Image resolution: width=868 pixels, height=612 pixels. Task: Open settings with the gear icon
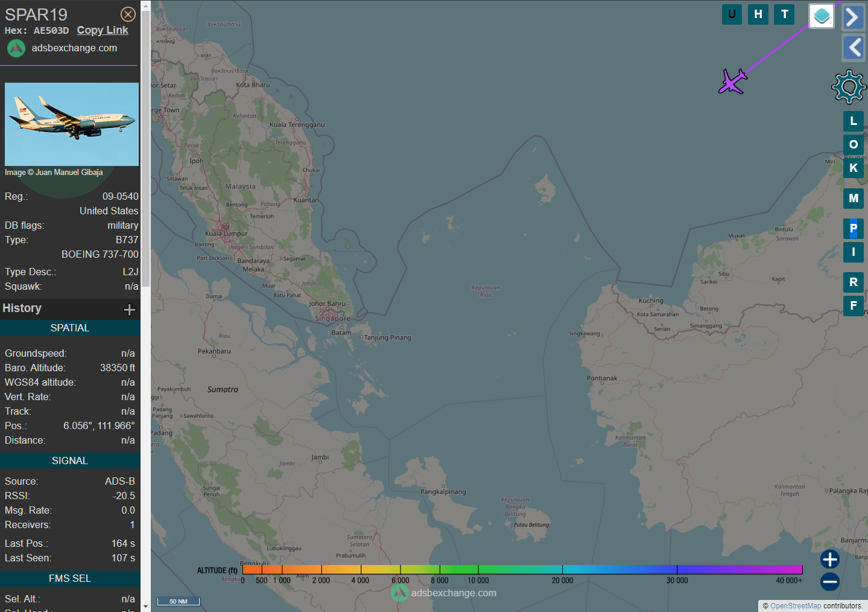pyautogui.click(x=849, y=86)
